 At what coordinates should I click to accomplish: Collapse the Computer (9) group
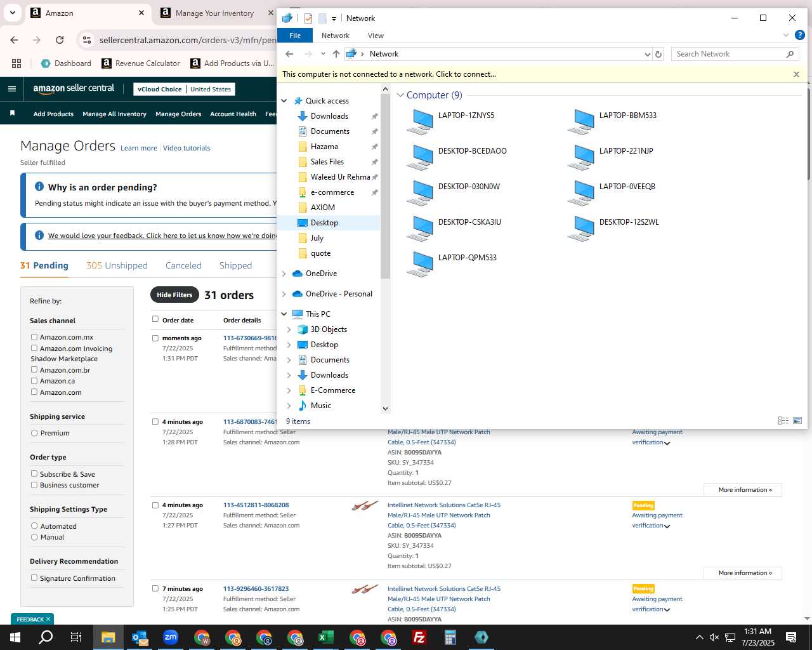[400, 95]
